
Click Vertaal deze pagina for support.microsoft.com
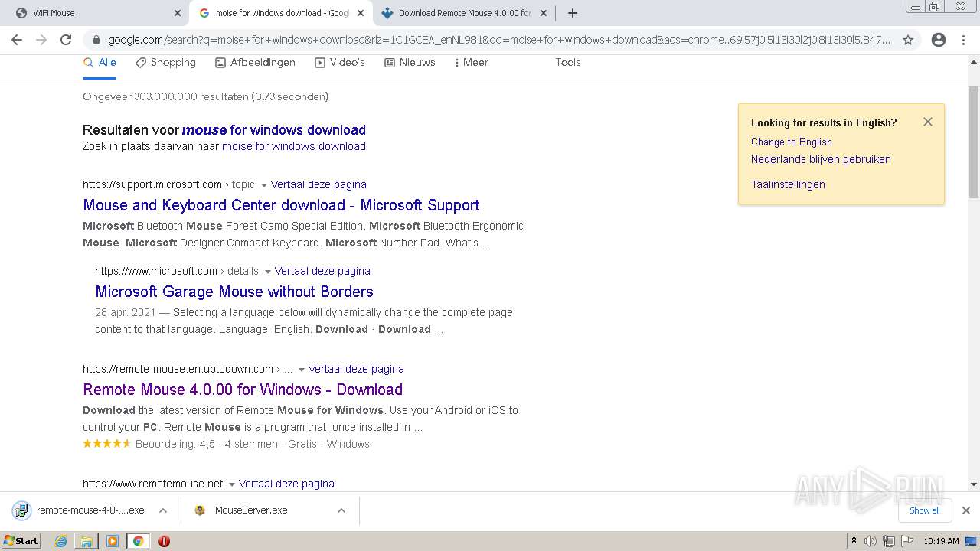[318, 184]
